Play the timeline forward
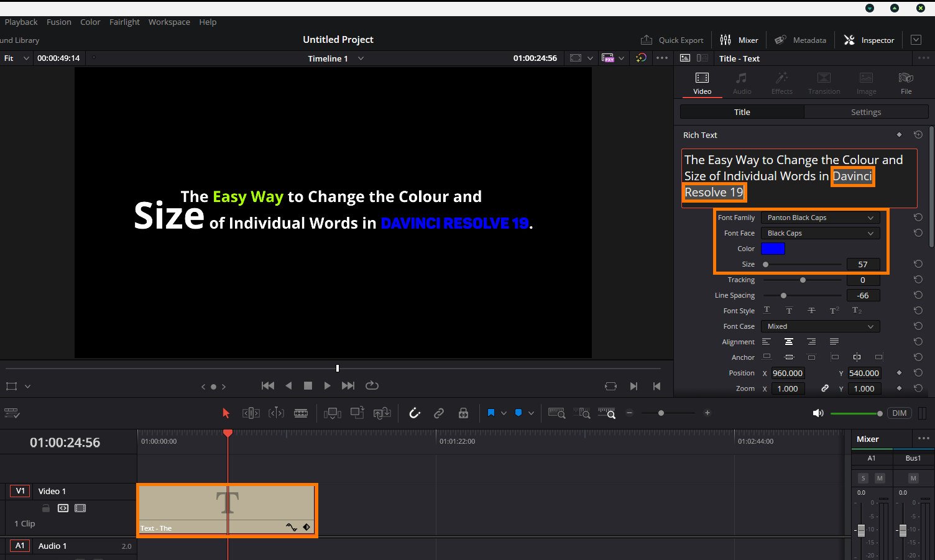 [328, 386]
